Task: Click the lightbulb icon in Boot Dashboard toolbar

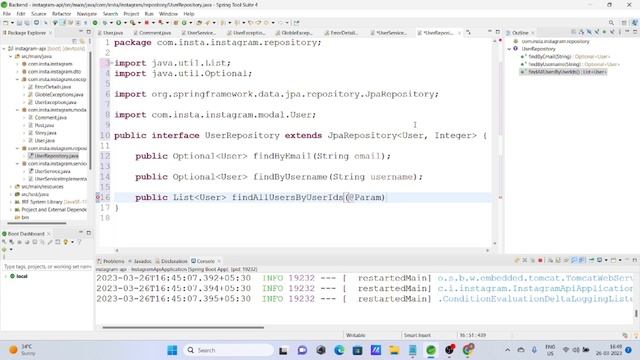Action: [x=65, y=242]
